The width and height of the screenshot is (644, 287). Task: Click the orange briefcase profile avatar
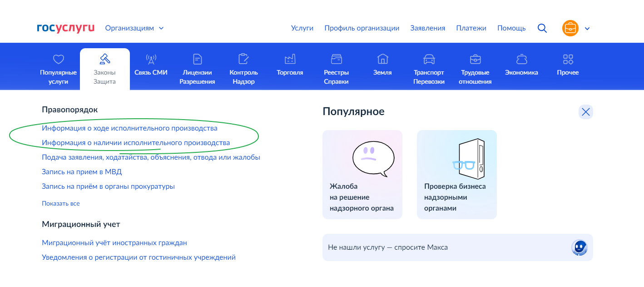coord(570,28)
